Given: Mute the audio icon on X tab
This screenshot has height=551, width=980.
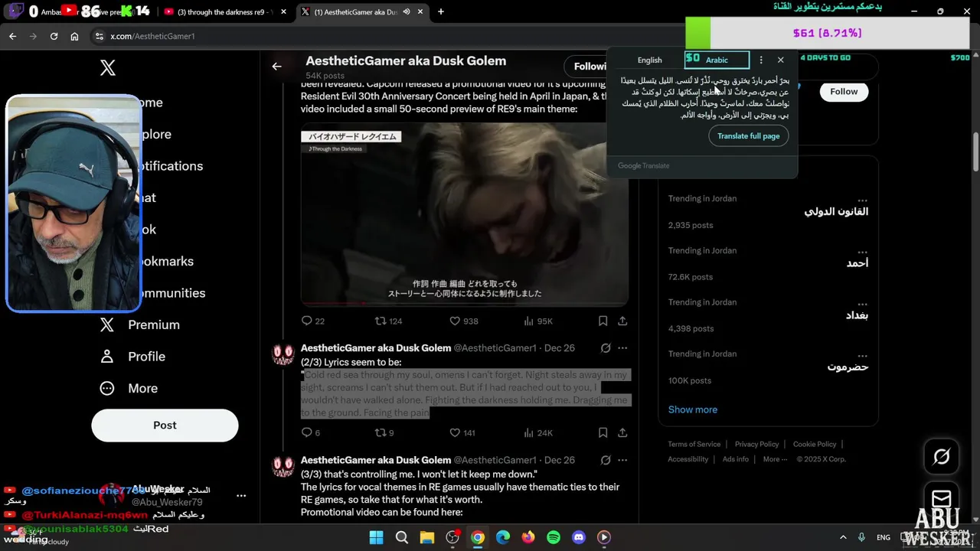Looking at the screenshot, I should [407, 11].
